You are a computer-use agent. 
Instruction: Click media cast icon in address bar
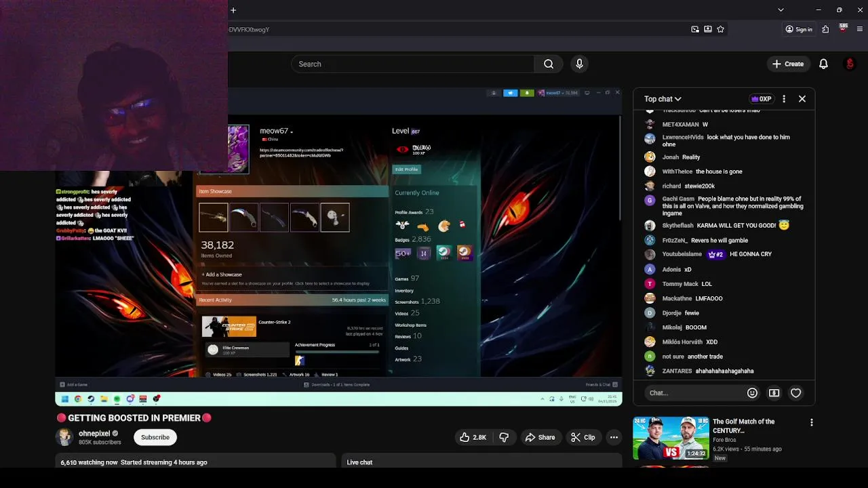point(695,29)
